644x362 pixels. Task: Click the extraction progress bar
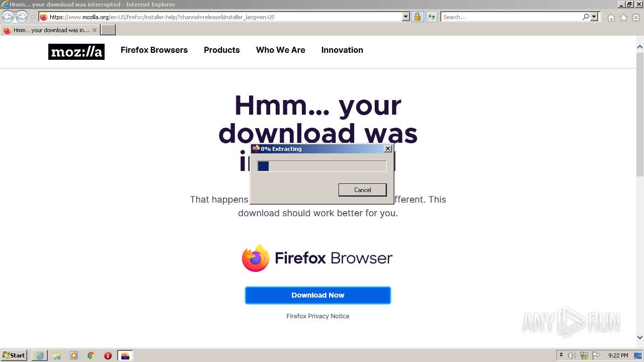coord(322,166)
